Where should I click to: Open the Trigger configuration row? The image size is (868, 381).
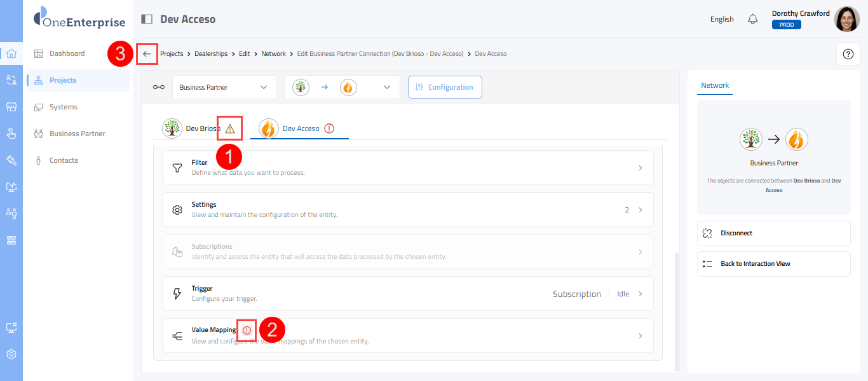(408, 294)
